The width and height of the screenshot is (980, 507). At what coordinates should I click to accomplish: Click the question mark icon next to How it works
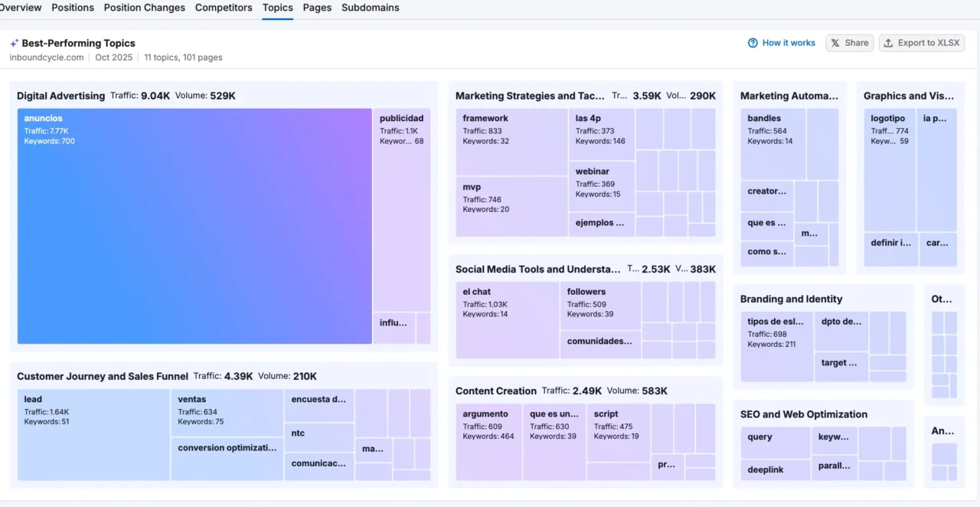point(753,43)
